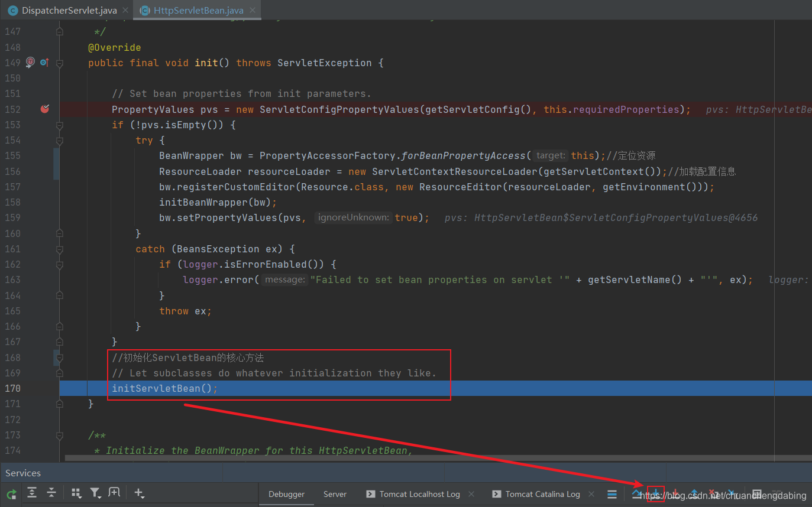Image resolution: width=812 pixels, height=507 pixels.
Task: Click ServletException in the init() signature
Action: [x=324, y=63]
